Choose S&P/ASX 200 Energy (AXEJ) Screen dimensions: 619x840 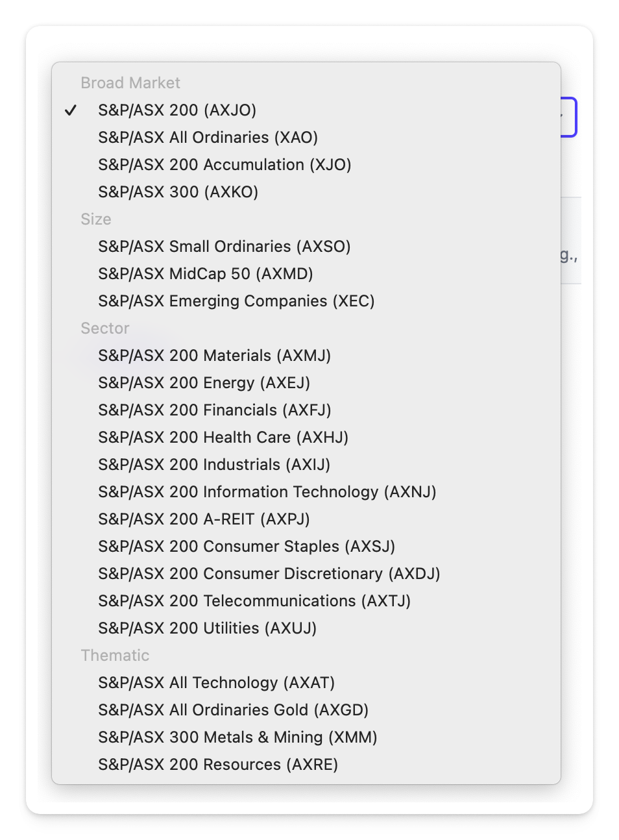pos(204,383)
